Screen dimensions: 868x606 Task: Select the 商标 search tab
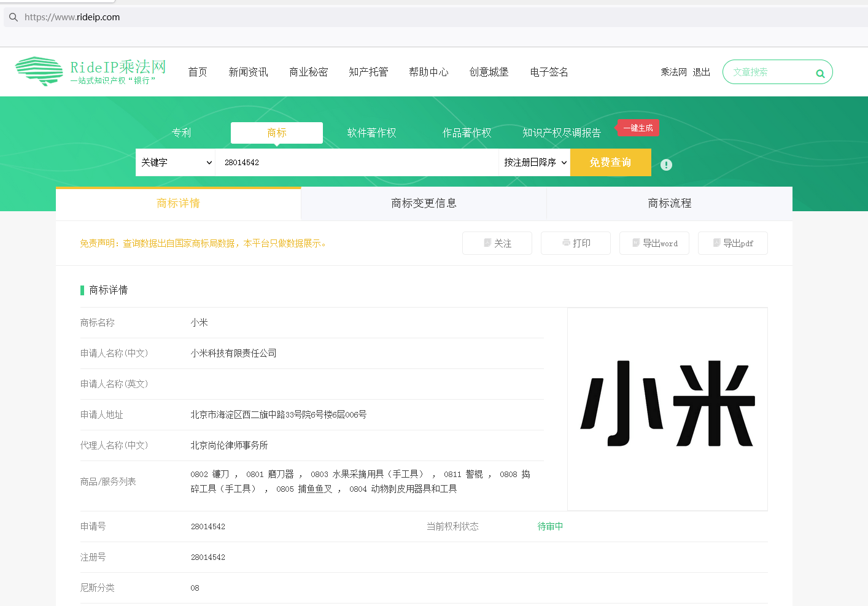pos(277,133)
